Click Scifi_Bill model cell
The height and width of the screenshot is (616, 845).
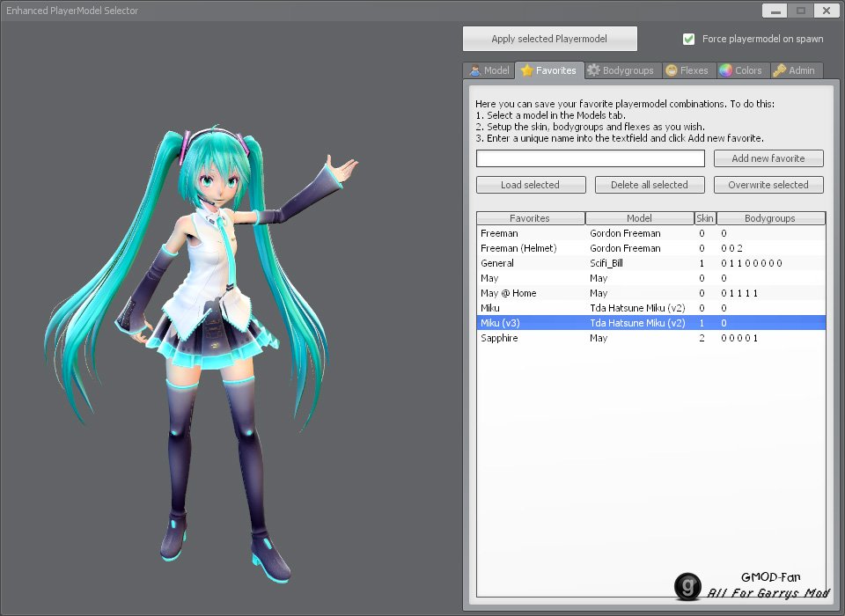[606, 263]
